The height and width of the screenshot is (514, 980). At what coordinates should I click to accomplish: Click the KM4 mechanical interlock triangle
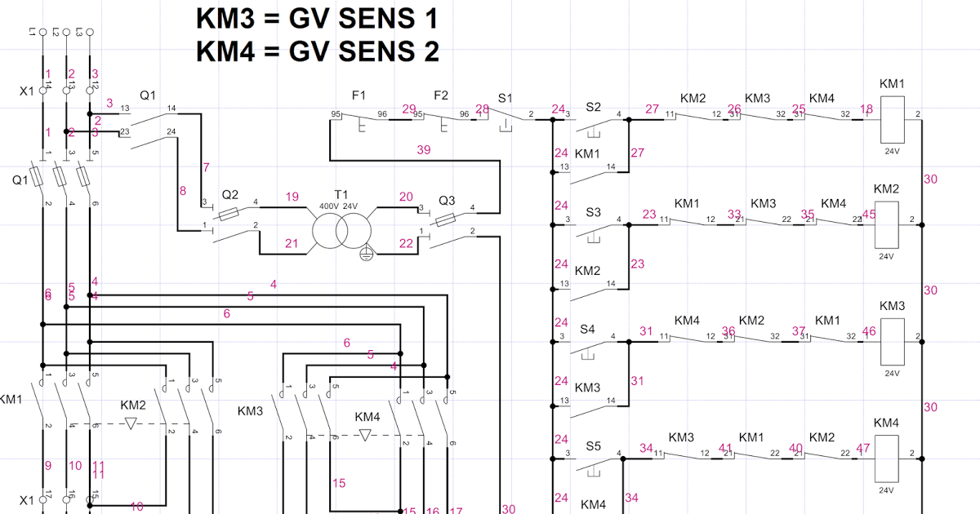[x=364, y=434]
